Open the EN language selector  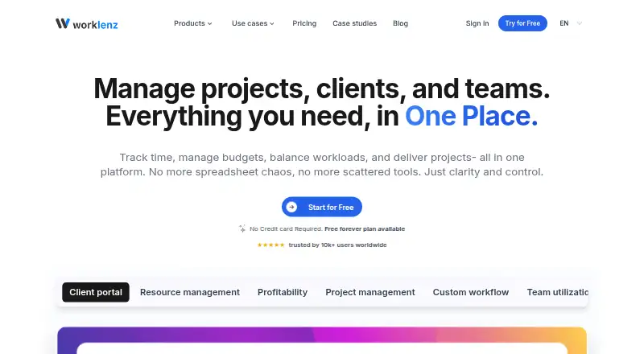click(x=571, y=23)
